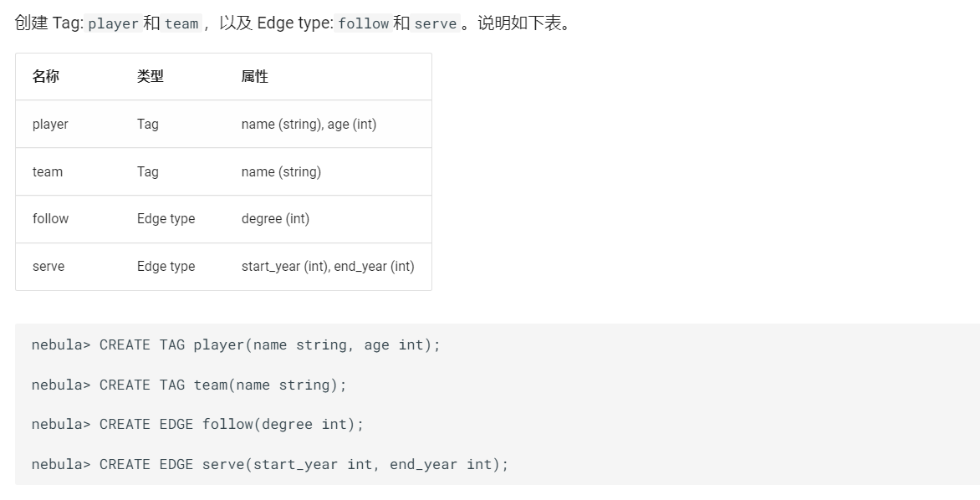Viewport: 980px width, 500px height.
Task: Click the 名称 column header
Action: (x=46, y=76)
